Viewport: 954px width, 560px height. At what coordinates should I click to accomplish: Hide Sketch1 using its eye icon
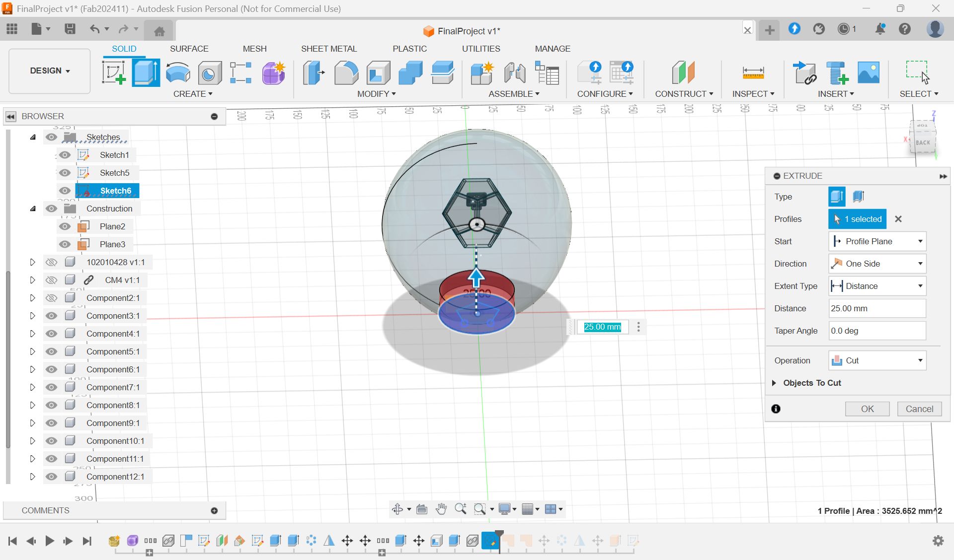(x=65, y=155)
